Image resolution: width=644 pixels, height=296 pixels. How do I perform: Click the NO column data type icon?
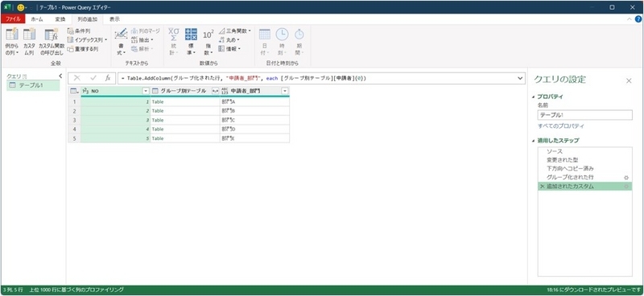85,91
